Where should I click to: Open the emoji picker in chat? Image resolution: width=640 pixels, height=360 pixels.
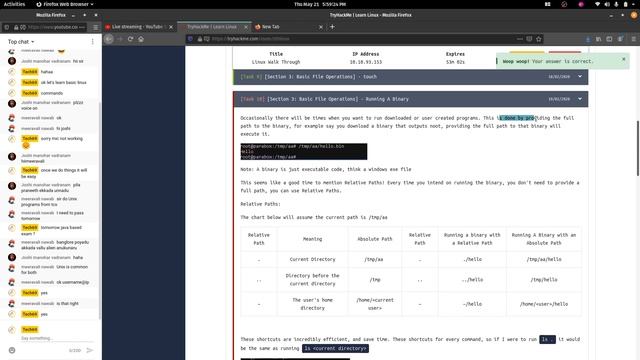coord(12,350)
